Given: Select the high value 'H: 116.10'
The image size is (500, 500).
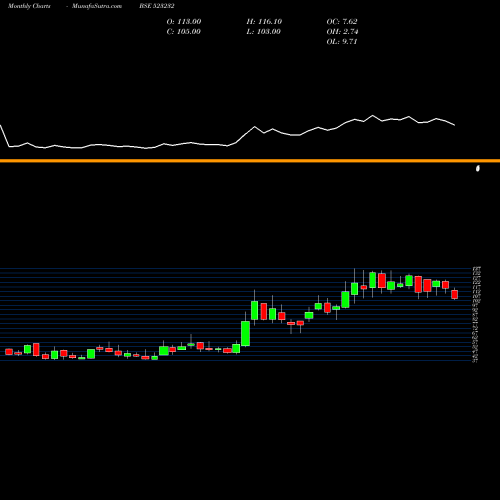Looking at the screenshot, I should coord(264,22).
